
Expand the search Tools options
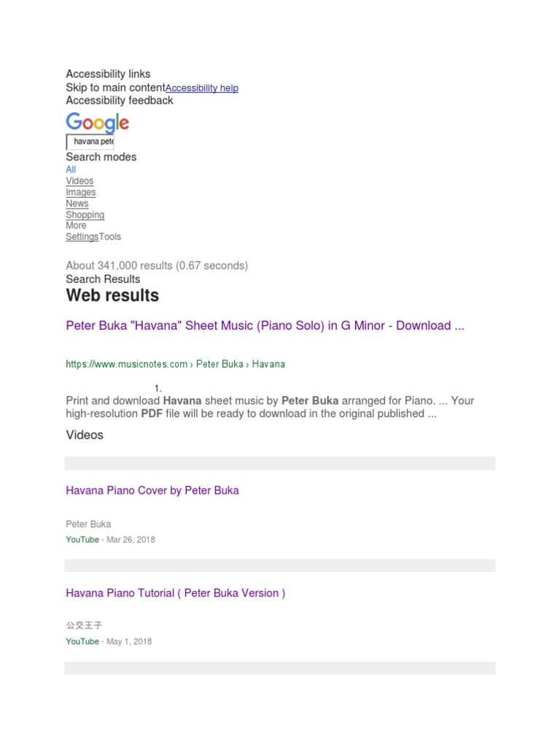110,237
